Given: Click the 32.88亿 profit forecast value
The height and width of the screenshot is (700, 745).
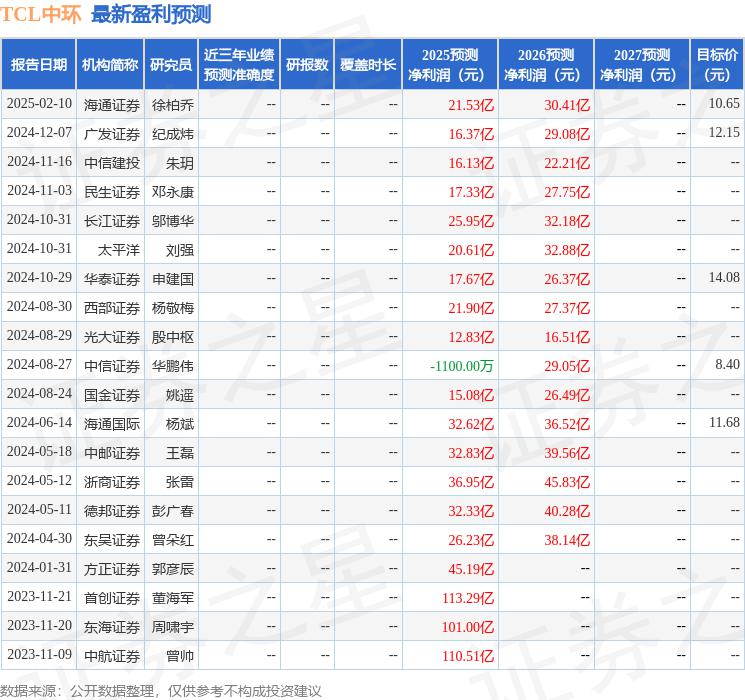Looking at the screenshot, I should (567, 250).
